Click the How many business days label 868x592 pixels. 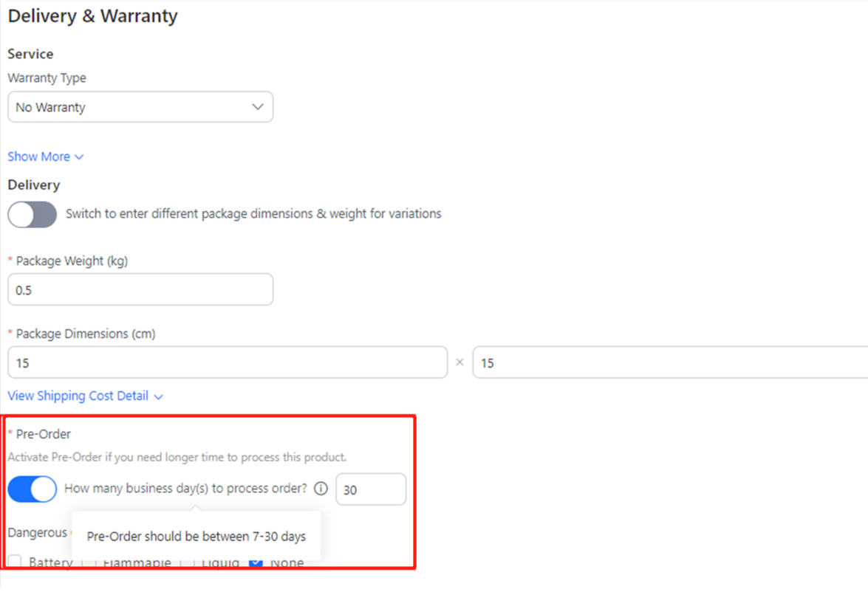coord(185,488)
